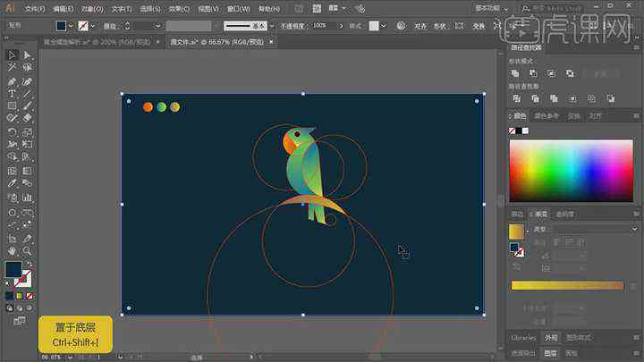Select the Width tool

(x=12, y=144)
